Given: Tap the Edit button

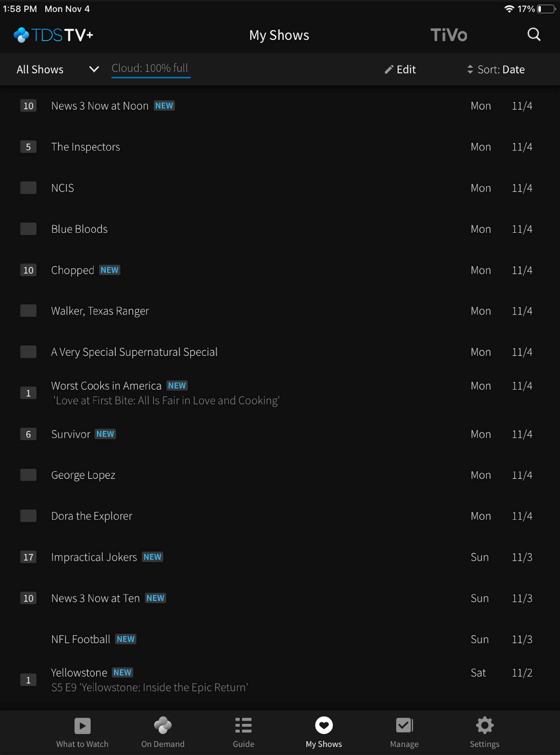Looking at the screenshot, I should tap(400, 69).
